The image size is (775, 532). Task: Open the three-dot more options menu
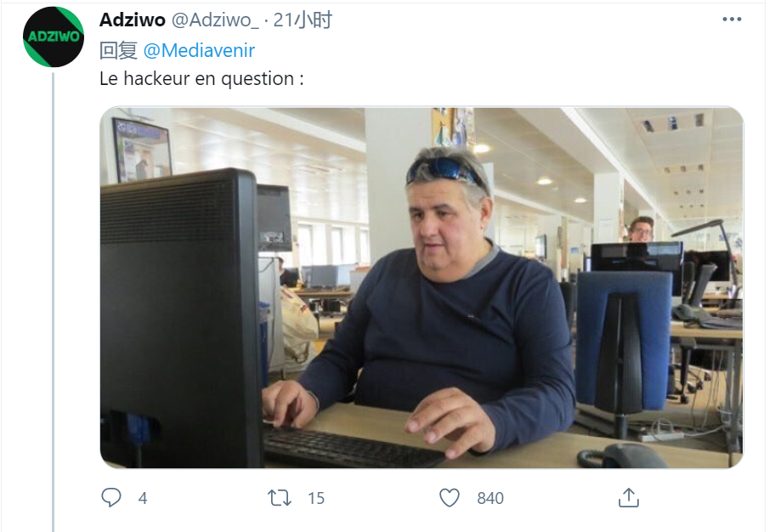point(732,20)
